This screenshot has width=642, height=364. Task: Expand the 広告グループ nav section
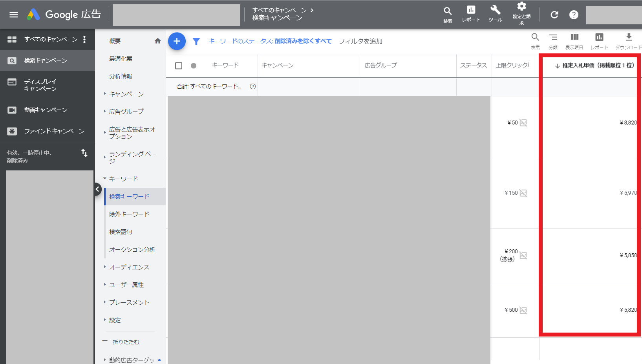pyautogui.click(x=105, y=111)
